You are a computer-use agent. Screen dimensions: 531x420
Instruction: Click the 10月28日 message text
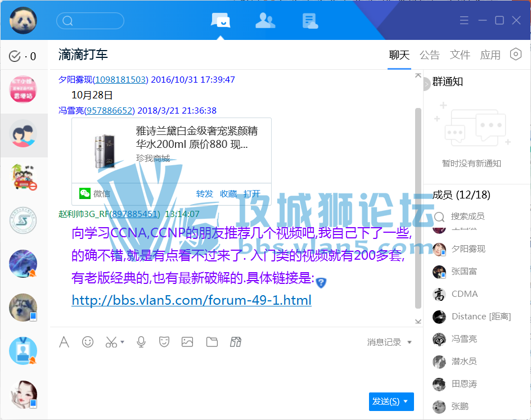click(x=92, y=95)
